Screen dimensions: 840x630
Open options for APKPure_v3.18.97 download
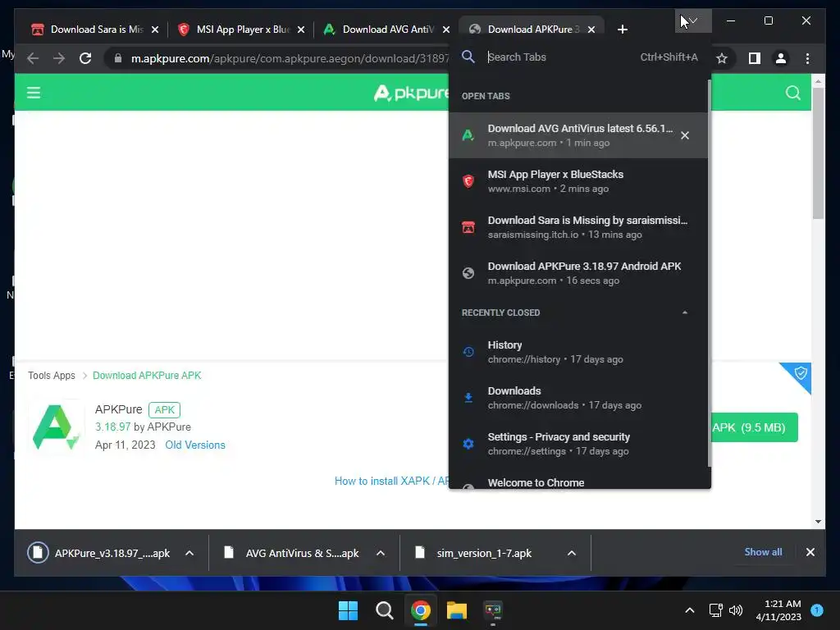coord(189,554)
